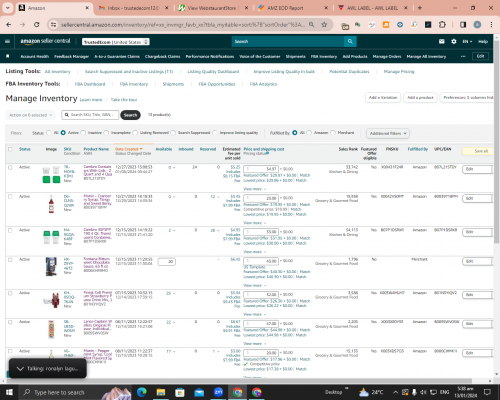Expand the Chrome tab search chevron
The height and width of the screenshot is (400, 500).
tap(7, 8)
